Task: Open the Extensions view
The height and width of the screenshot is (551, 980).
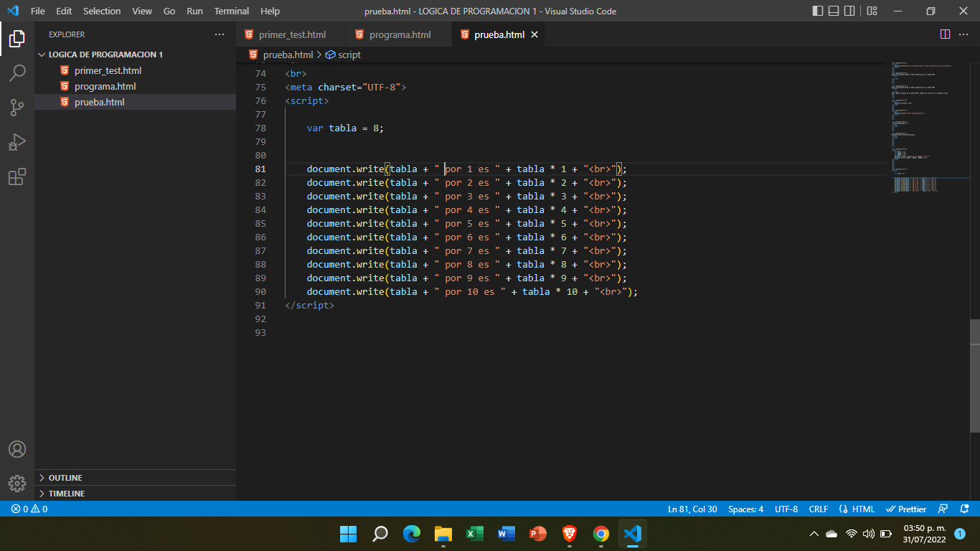Action: click(x=17, y=176)
